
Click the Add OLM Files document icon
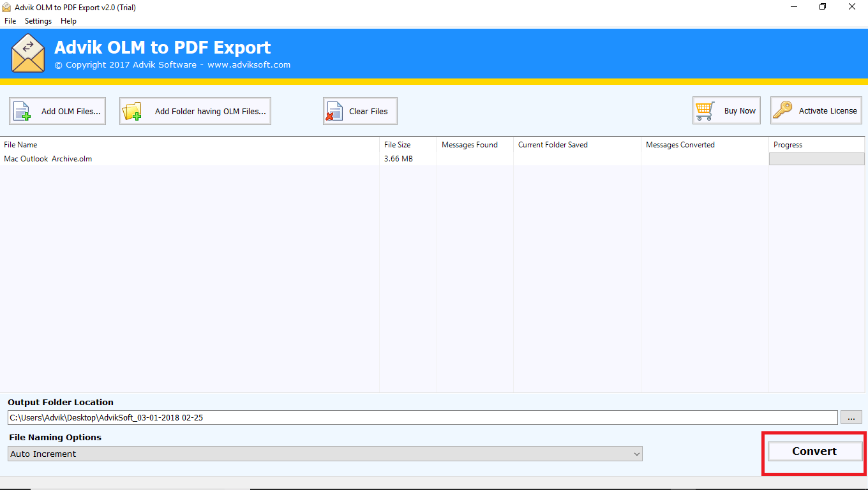[22, 111]
